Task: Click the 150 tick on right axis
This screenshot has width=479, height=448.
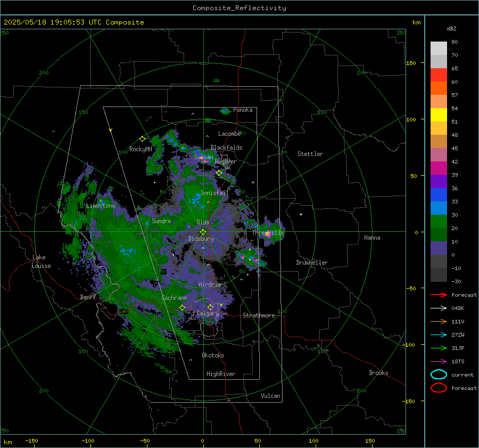Action: 411,63
